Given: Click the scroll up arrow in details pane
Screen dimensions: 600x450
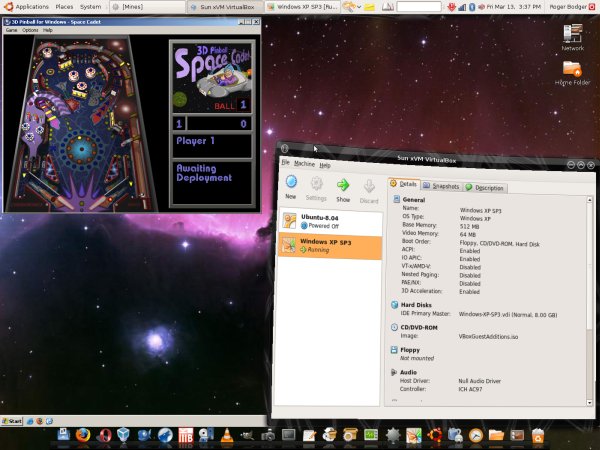Looking at the screenshot, I should click(x=589, y=200).
